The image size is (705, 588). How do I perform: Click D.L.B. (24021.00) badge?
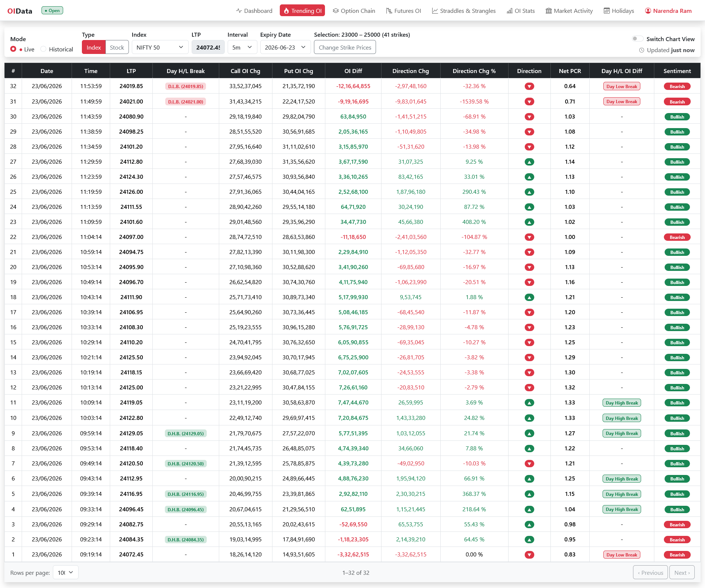[x=185, y=102]
